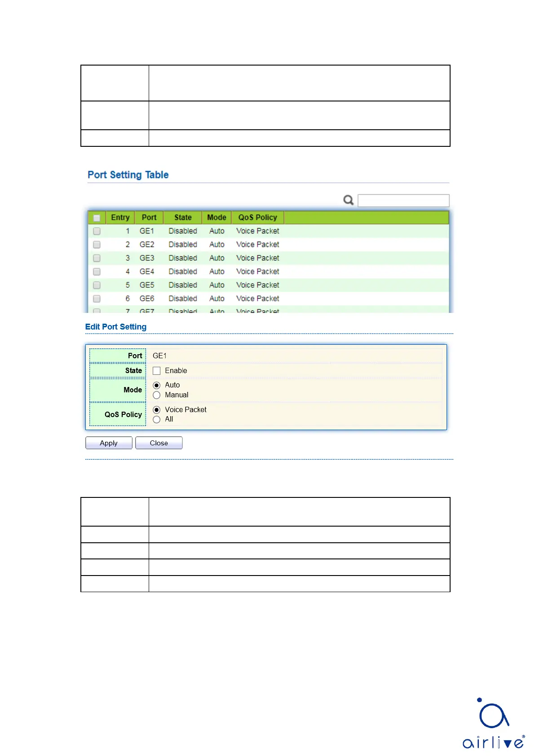Image resolution: width=535 pixels, height=756 pixels.
Task: Sort by Entry column header
Action: (120, 218)
